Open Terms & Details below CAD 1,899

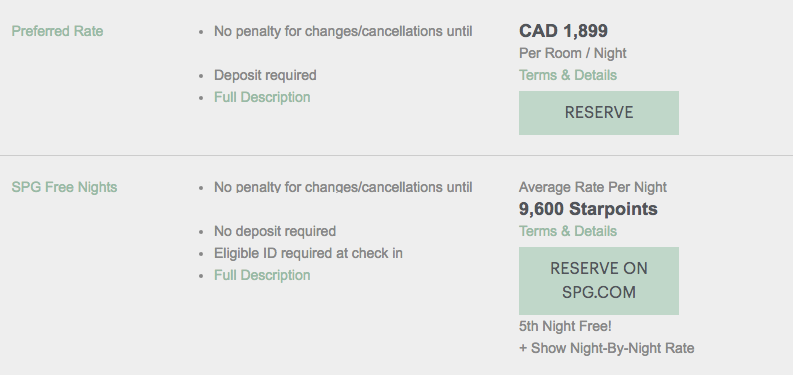point(567,75)
